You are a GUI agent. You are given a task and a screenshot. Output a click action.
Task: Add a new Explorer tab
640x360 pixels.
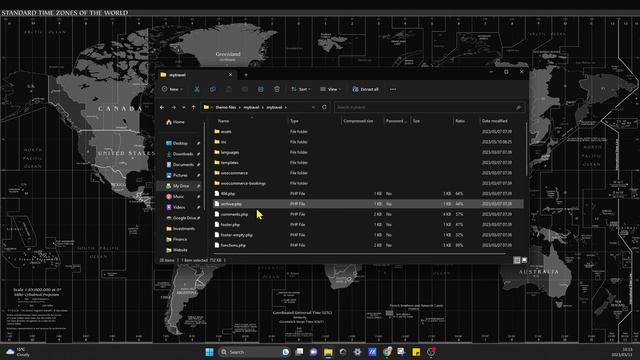click(246, 75)
